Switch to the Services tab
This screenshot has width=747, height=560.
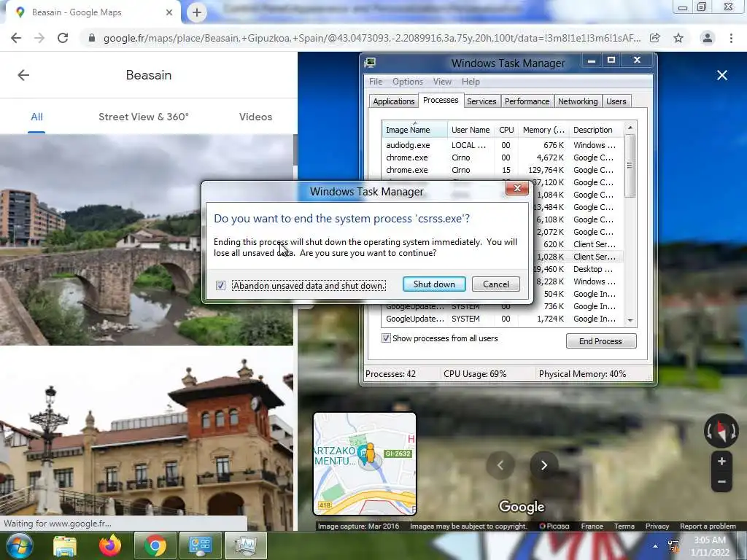[481, 101]
